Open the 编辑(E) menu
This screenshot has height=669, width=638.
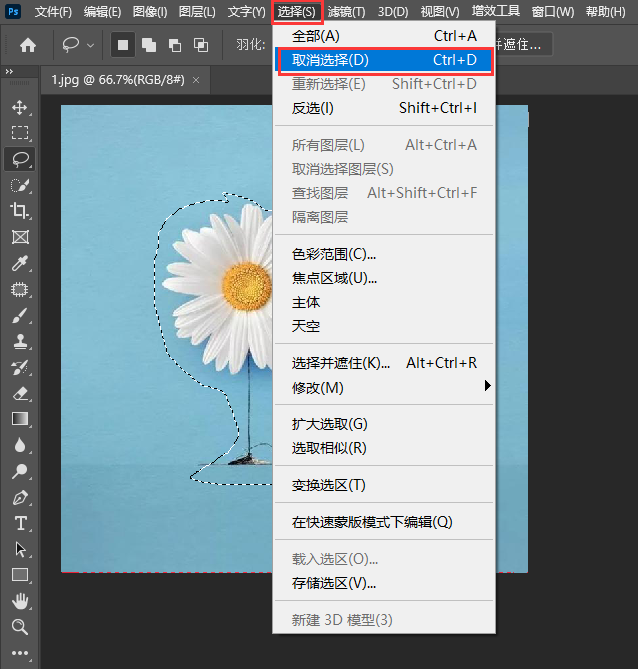[102, 12]
